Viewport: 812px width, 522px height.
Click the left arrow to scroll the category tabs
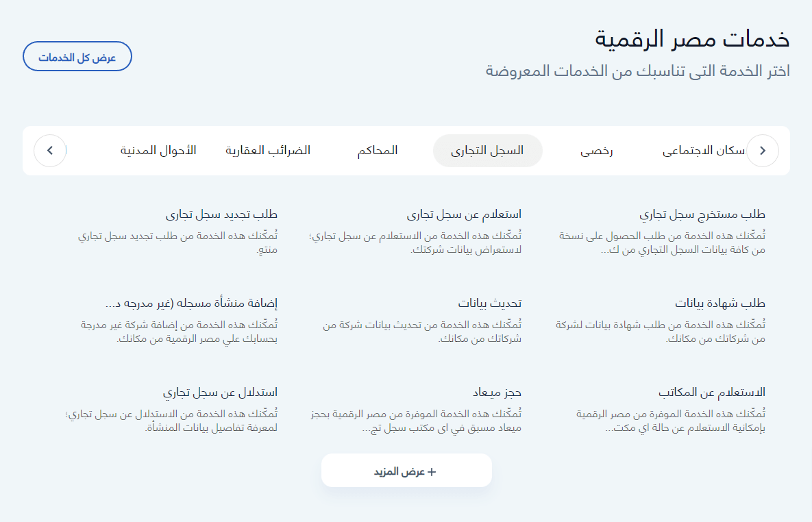[x=50, y=151]
